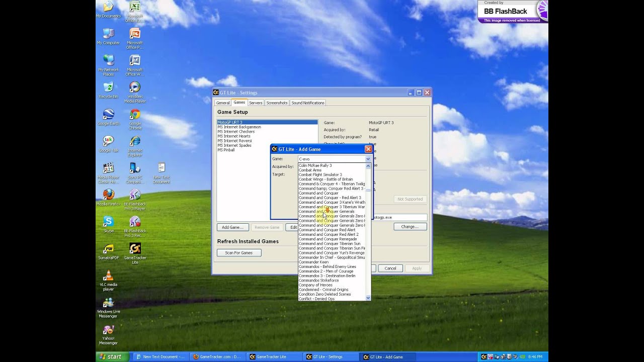Image resolution: width=644 pixels, height=362 pixels.
Task: Launch Windows Media Player shortcut
Action: (x=135, y=93)
